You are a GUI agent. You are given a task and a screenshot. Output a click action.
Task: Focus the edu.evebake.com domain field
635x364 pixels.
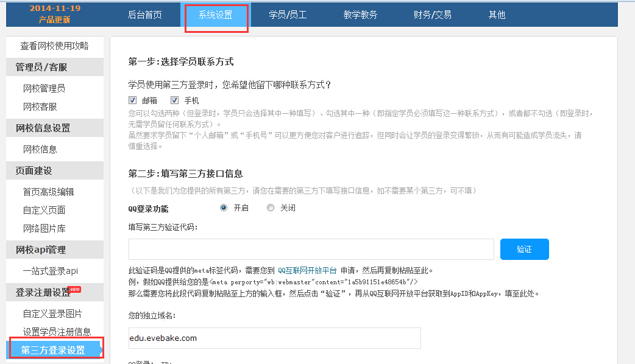[274, 338]
